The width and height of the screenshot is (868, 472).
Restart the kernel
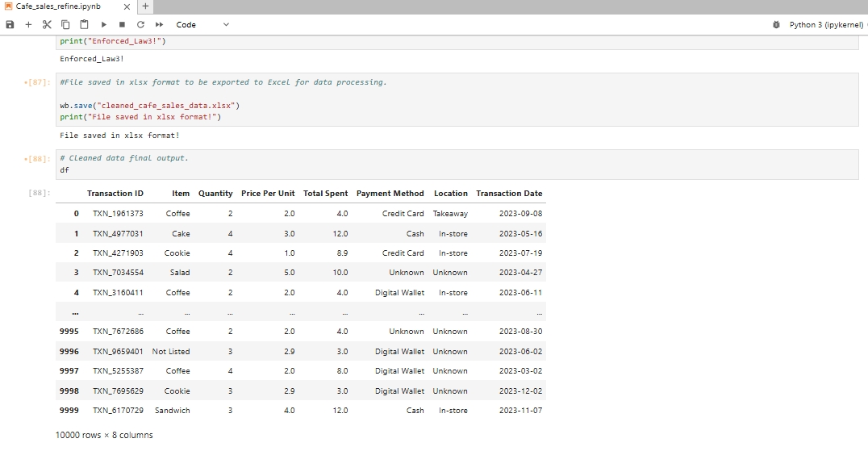coord(140,24)
